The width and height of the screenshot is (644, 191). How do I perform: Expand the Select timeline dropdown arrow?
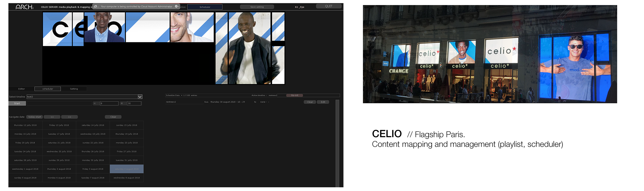point(140,97)
